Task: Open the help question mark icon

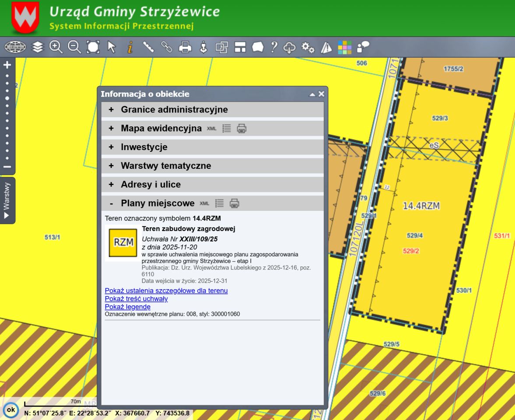Action: 274,47
